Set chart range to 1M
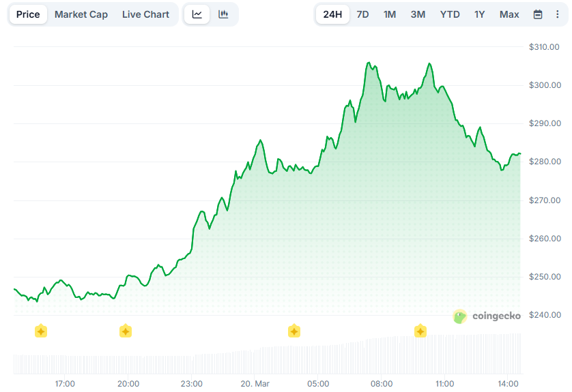The image size is (572, 392). coord(390,14)
